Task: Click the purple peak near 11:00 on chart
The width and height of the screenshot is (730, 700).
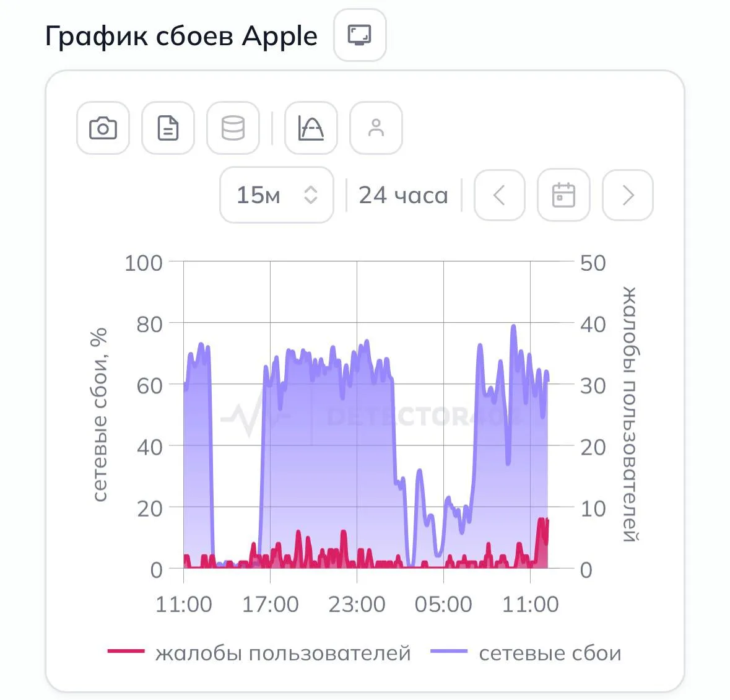Action: pos(513,326)
